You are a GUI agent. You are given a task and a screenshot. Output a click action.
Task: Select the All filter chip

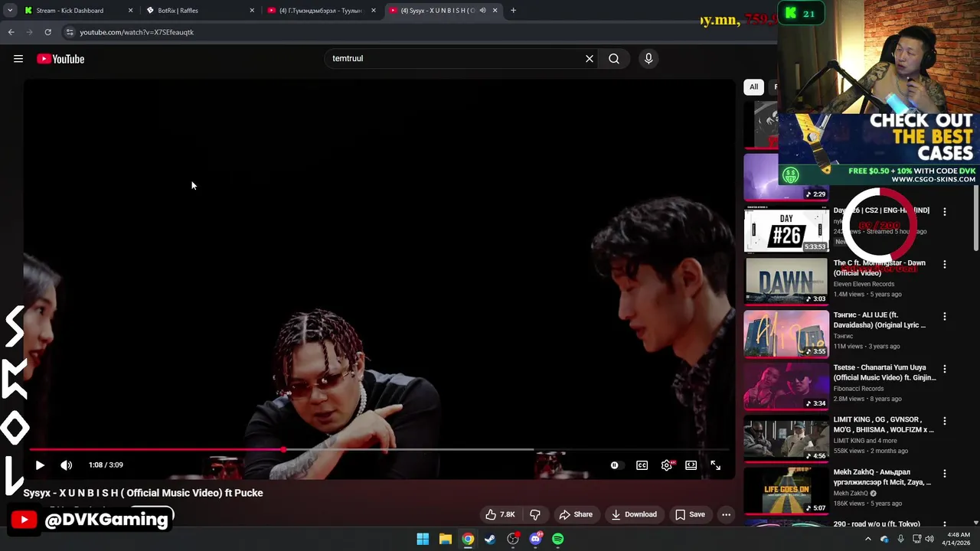[x=753, y=86]
